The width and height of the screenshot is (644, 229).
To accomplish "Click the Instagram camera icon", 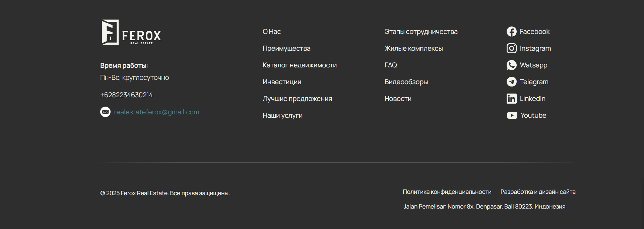I will [x=511, y=48].
